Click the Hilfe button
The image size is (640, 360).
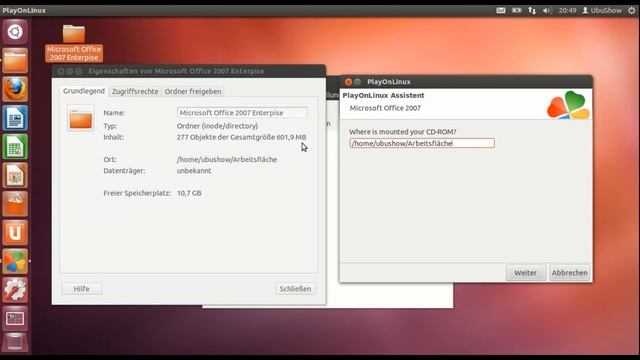[82, 289]
